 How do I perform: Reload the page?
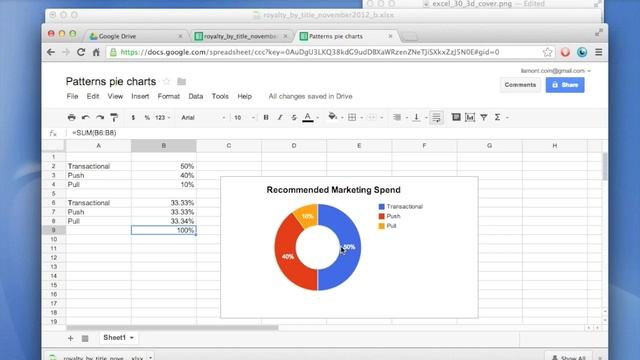coord(81,52)
